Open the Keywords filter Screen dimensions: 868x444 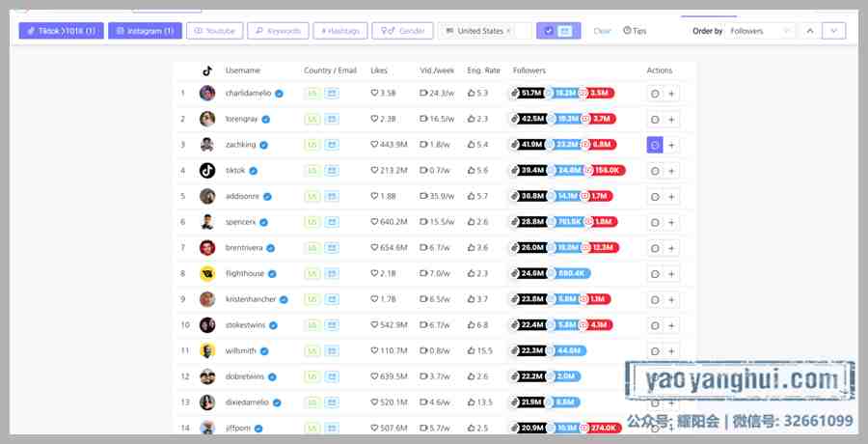pos(278,31)
